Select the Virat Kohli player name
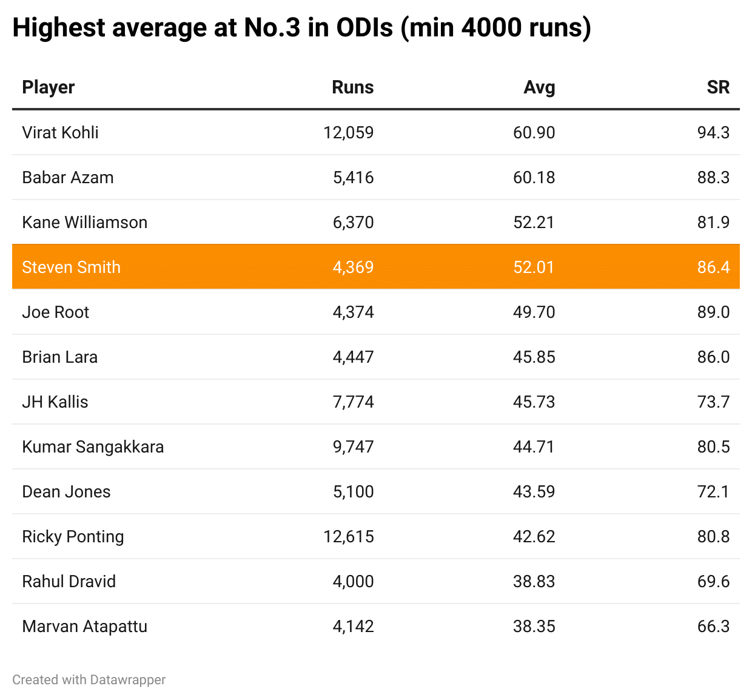The image size is (752, 700). point(60,132)
